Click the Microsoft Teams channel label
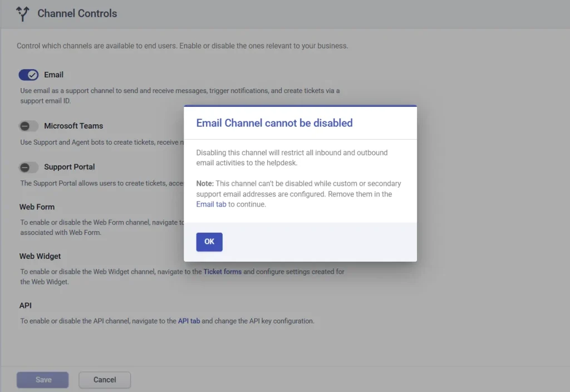This screenshot has height=392, width=570. [73, 126]
